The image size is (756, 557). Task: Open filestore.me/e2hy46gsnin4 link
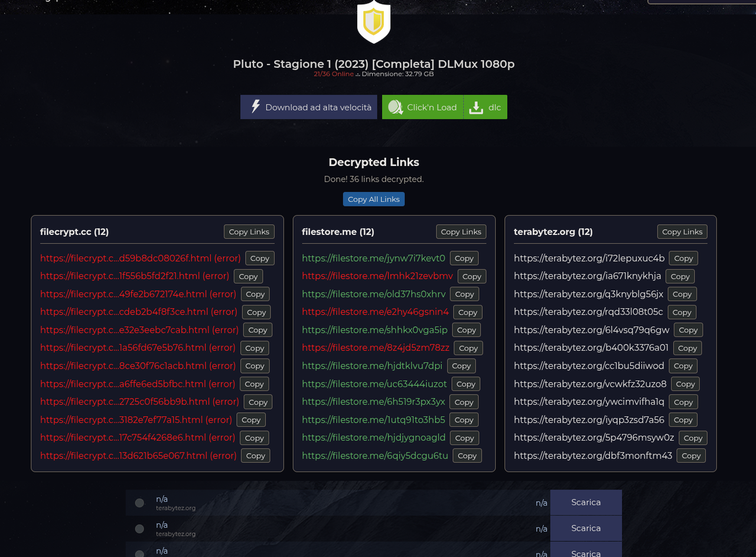[375, 312]
